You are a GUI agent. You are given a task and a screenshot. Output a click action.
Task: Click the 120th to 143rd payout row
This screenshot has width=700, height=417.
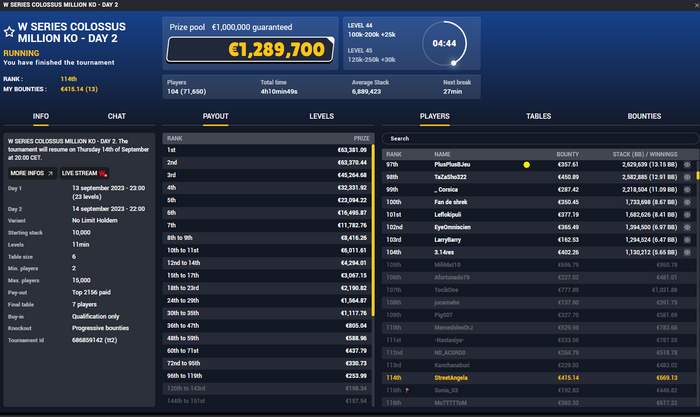point(267,388)
